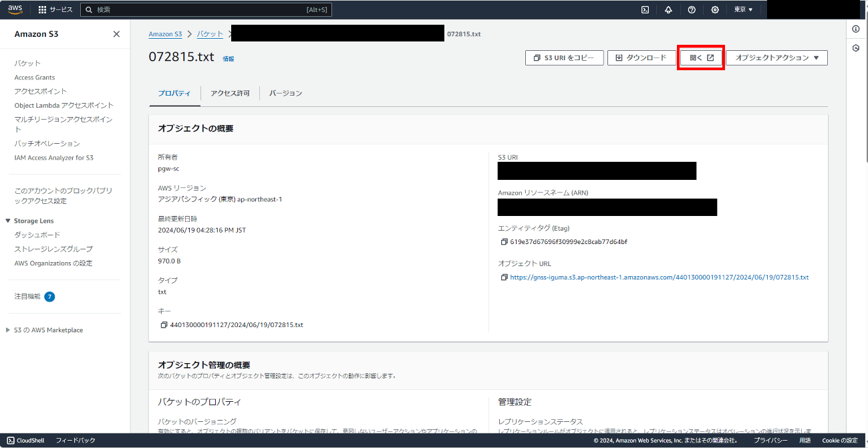868x448 pixels.
Task: Switch to the アクセス許可 tab
Action: [x=230, y=94]
